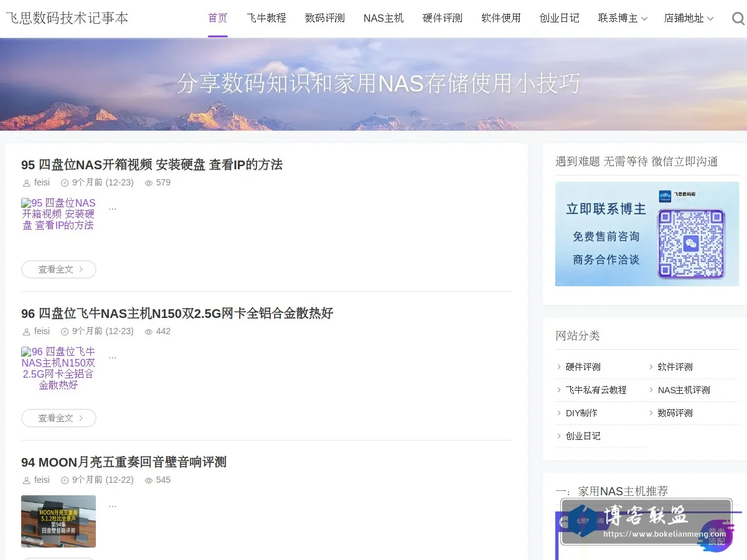Open post 95 thumbnail image link
This screenshot has width=747, height=560.
59,215
